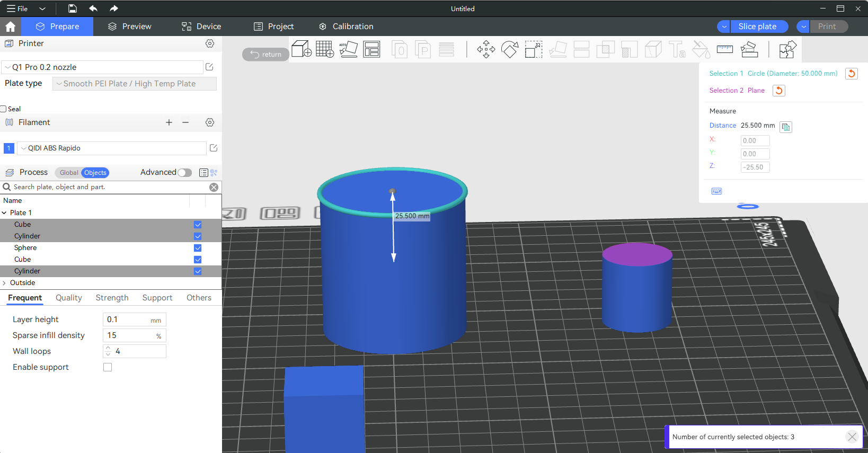
Task: Select the Move tool
Action: [485, 50]
